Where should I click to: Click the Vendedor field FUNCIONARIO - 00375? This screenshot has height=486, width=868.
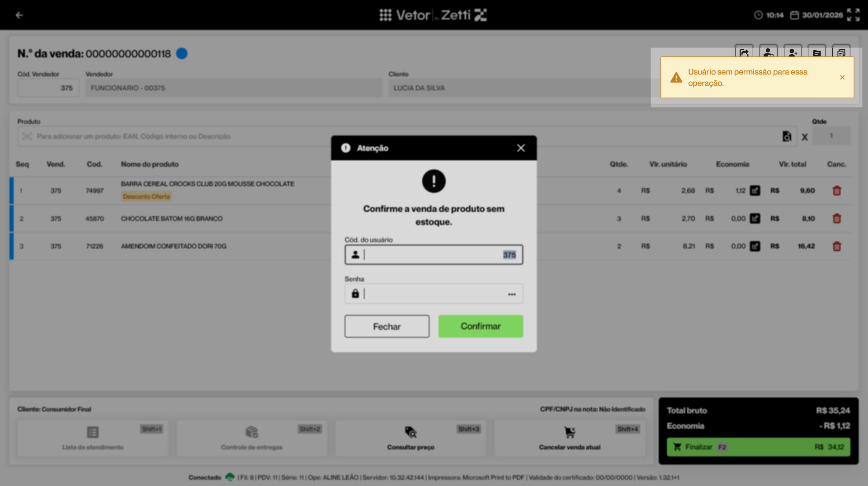tap(234, 88)
